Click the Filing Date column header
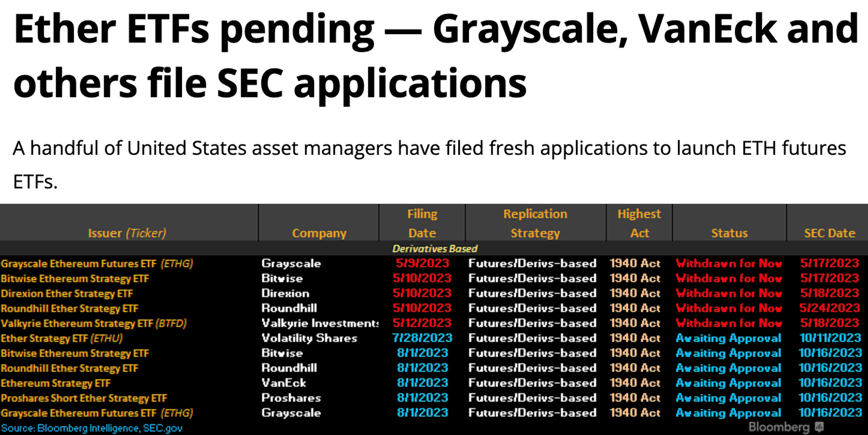 point(422,223)
